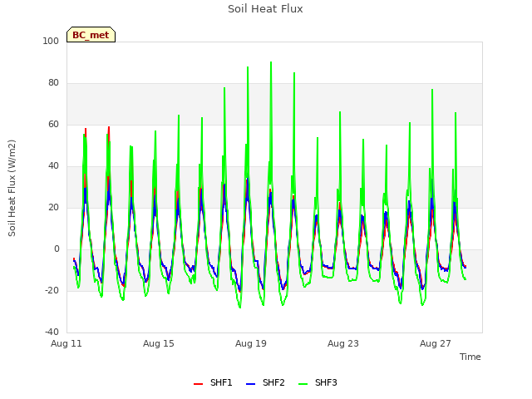This screenshot has width=532, height=399.
Task: Click the 100 y-axis tick label
Action: click(51, 41)
